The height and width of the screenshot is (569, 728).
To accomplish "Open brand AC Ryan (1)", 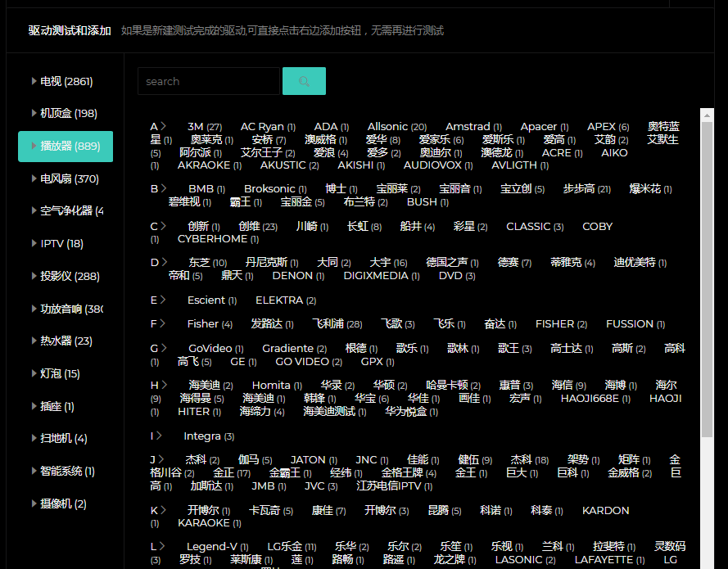I will (x=268, y=127).
